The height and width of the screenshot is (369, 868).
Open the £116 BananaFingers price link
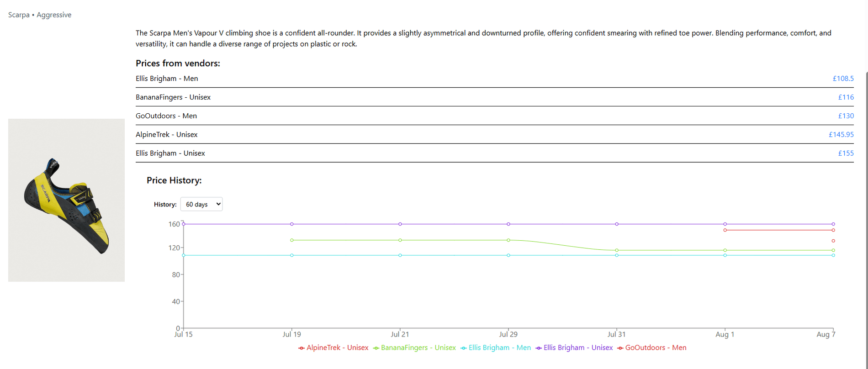pyautogui.click(x=846, y=97)
